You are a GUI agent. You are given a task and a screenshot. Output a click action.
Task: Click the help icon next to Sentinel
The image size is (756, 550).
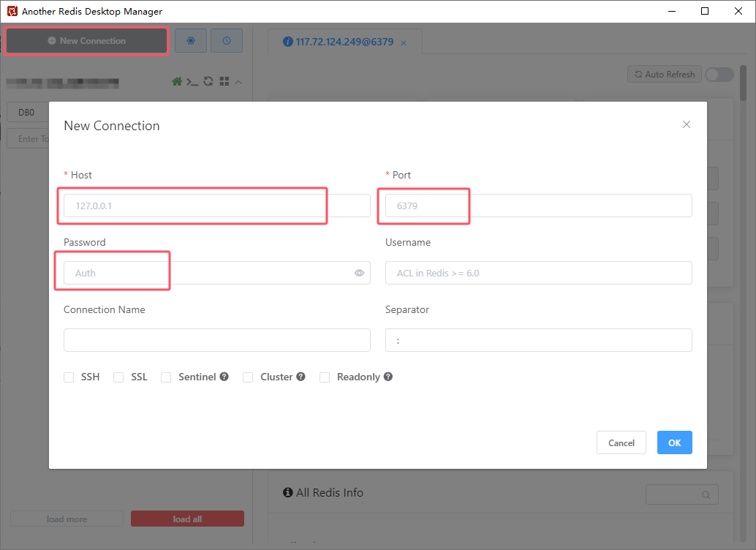click(x=224, y=377)
